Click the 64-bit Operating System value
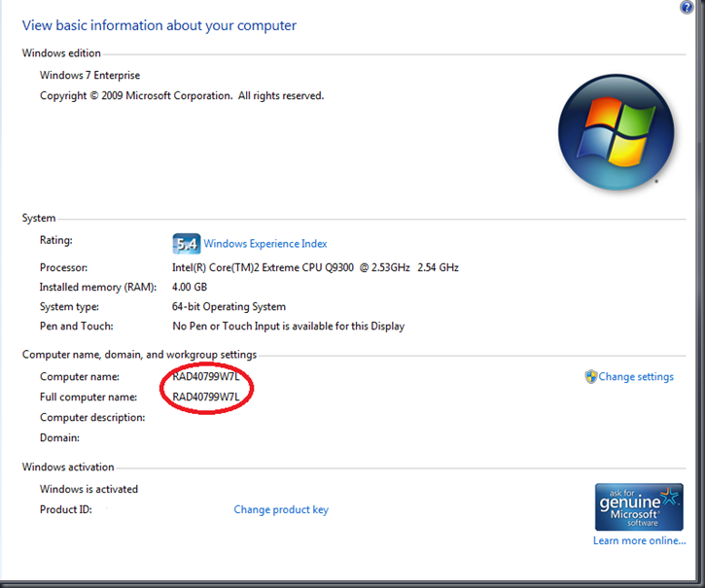Viewport: 705px width, 588px height. pyautogui.click(x=229, y=306)
